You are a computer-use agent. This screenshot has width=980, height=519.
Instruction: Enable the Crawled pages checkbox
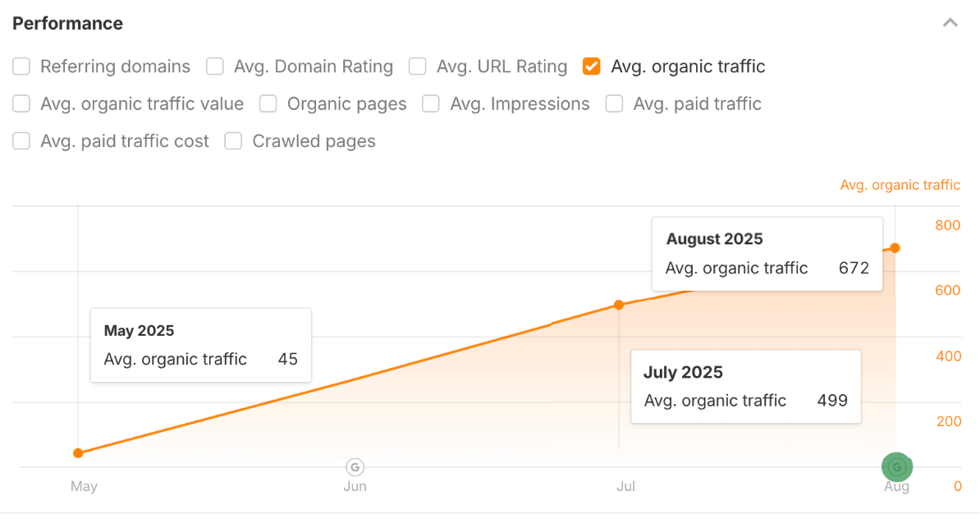232,140
